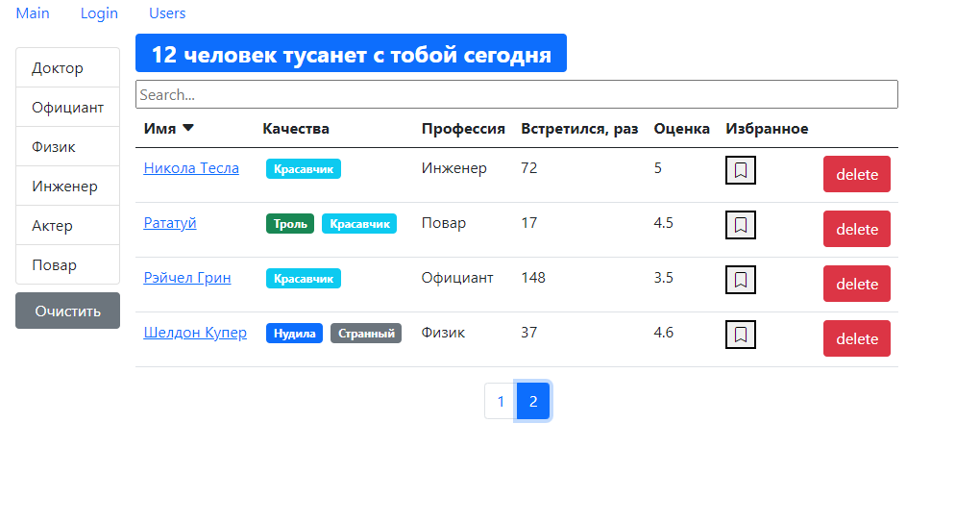The width and height of the screenshot is (980, 523).
Task: Click the Имя column header text
Action: tap(160, 129)
